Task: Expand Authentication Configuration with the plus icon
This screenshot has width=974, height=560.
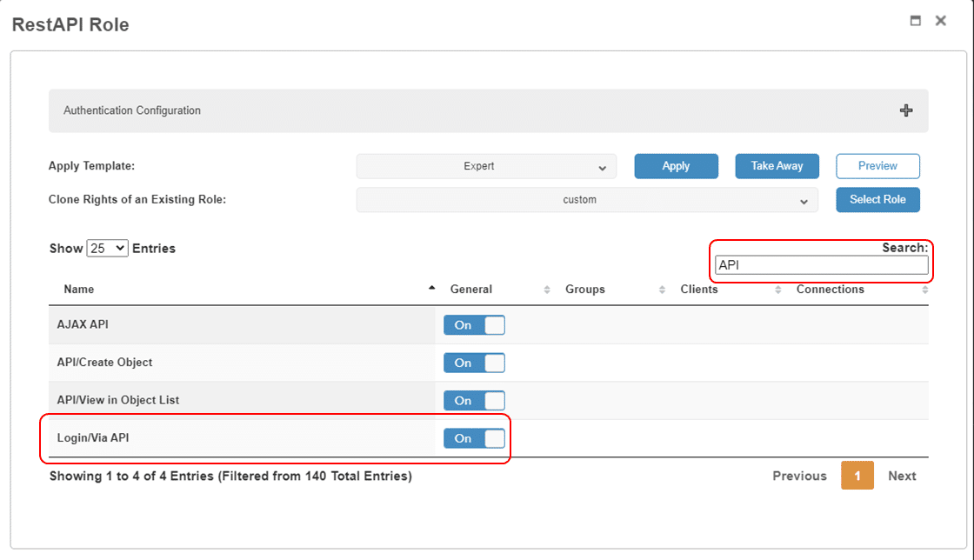Action: 905,110
